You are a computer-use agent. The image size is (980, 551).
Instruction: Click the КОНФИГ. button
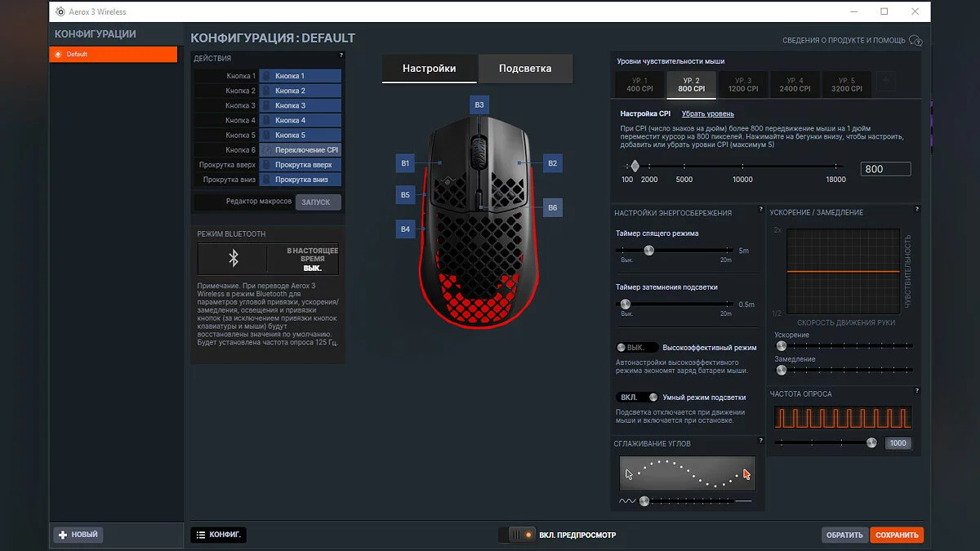[218, 535]
